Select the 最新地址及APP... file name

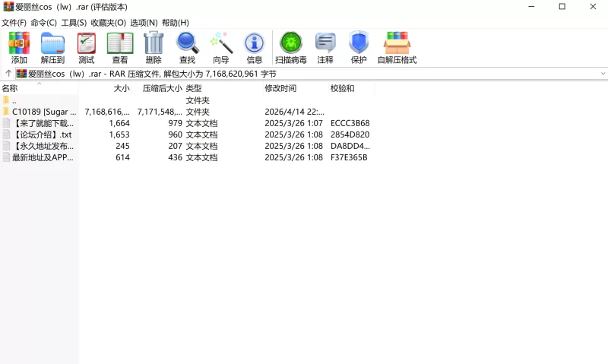[x=43, y=157]
